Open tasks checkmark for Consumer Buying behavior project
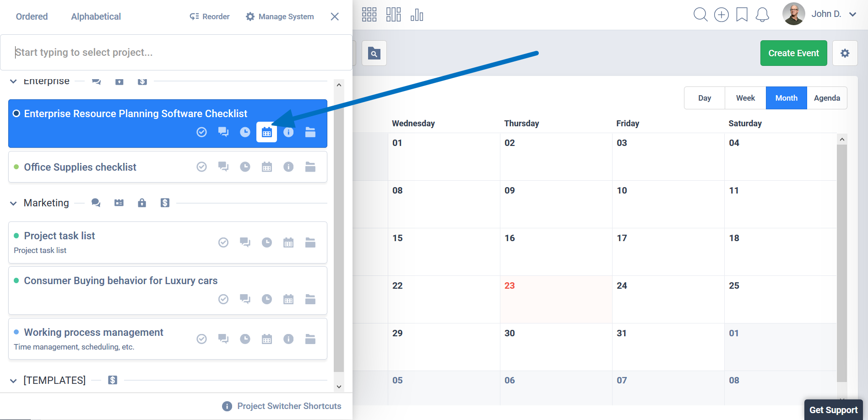This screenshot has width=868, height=420. coord(223,299)
